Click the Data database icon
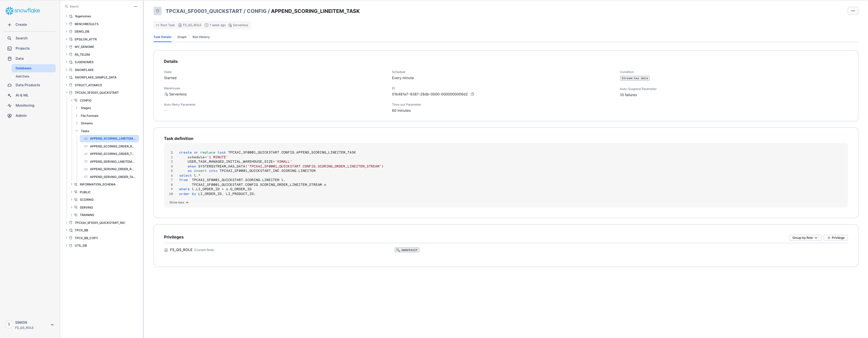The image size is (868, 338). tap(10, 59)
